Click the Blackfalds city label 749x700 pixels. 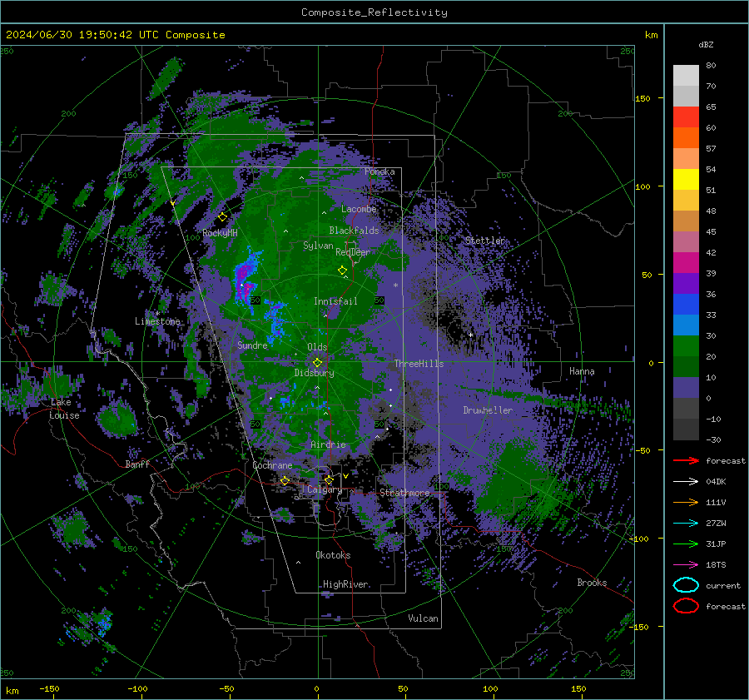(x=354, y=231)
